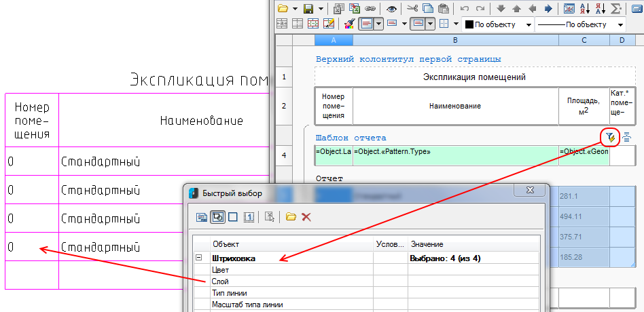Image resolution: width=644 pixels, height=312 pixels.
Task: Open saved filter with folder icon in Быстрый выбор
Action: pos(291,217)
